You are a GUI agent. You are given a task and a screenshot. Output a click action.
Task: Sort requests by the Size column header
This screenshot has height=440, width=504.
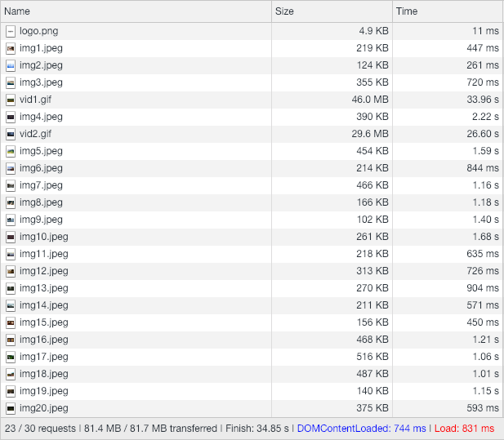pyautogui.click(x=284, y=11)
